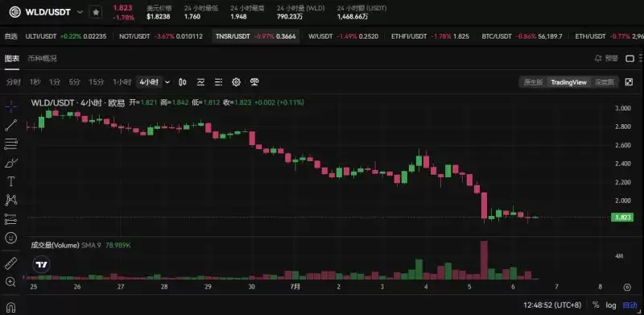Click the chart layout square icon
Image resolution: width=644 pixels, height=315 pixels.
point(630,58)
